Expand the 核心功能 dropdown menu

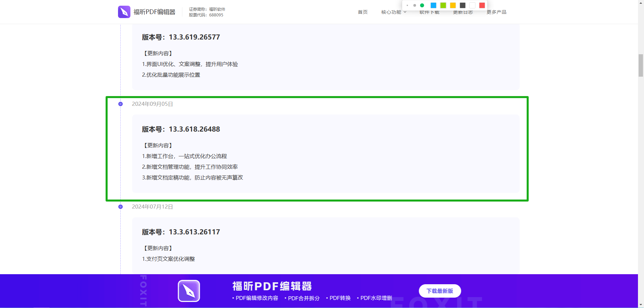[394, 12]
